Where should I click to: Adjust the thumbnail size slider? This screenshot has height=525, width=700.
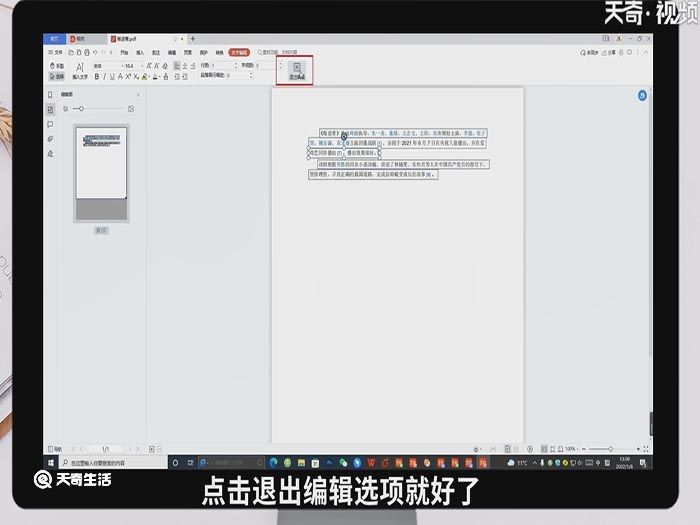tap(97, 108)
